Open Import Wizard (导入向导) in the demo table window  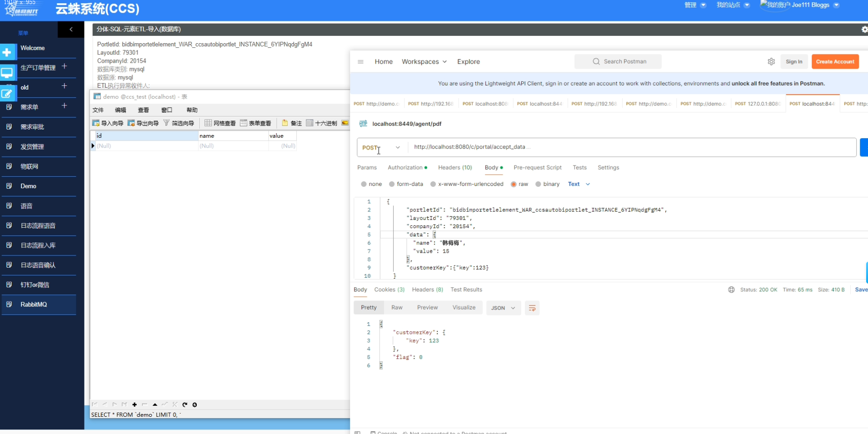108,123
